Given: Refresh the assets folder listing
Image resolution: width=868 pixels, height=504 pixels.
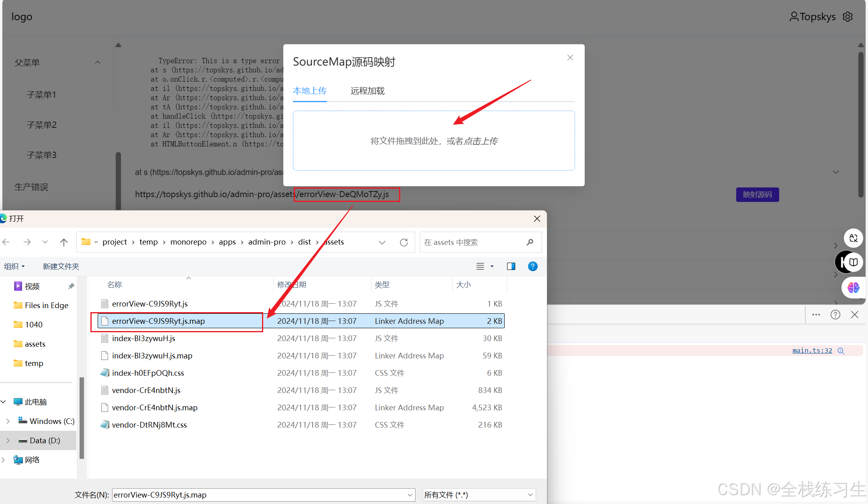Looking at the screenshot, I should pyautogui.click(x=404, y=242).
